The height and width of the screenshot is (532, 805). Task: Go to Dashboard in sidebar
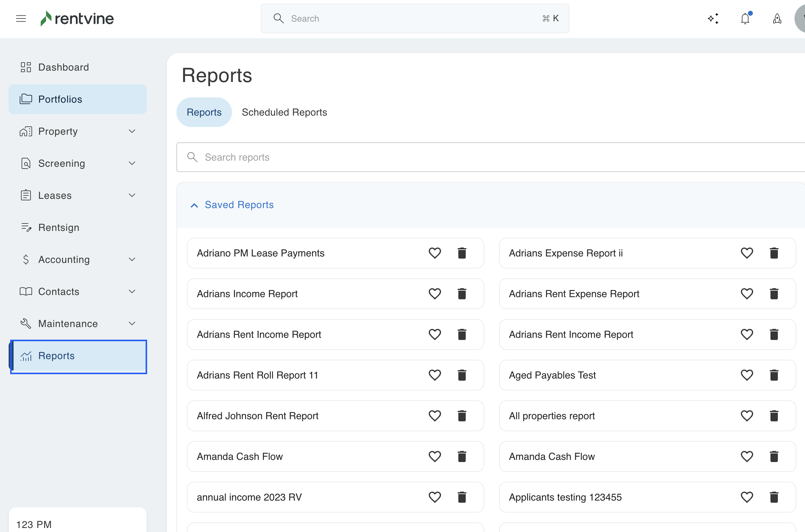64,67
